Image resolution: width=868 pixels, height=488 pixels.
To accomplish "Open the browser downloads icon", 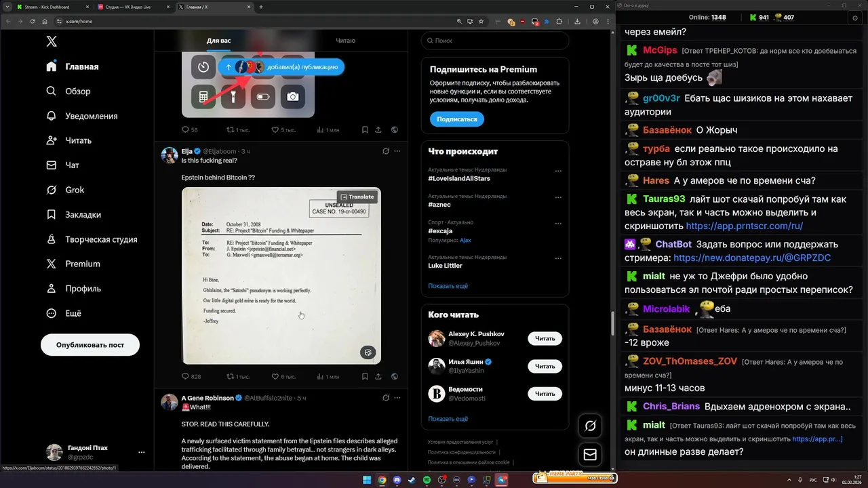I will click(577, 21).
